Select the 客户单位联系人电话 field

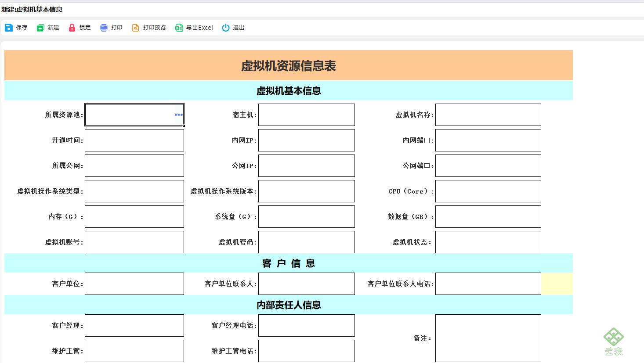(488, 284)
